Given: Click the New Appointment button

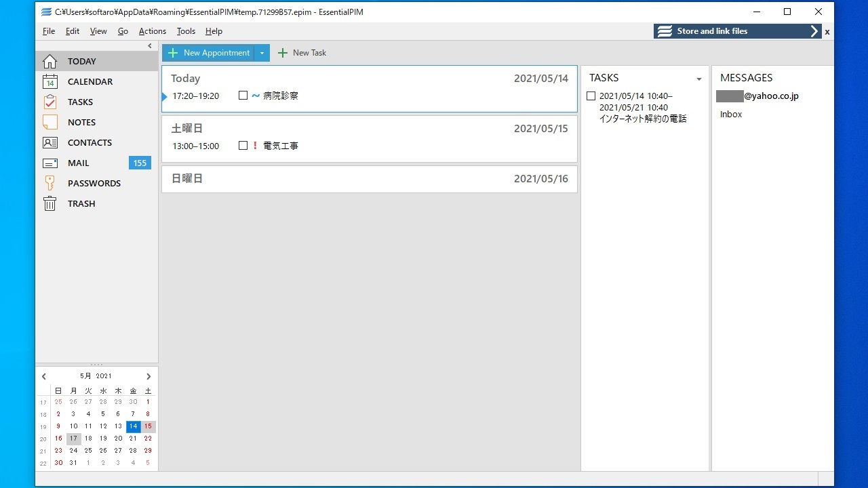Looking at the screenshot, I should [x=208, y=53].
